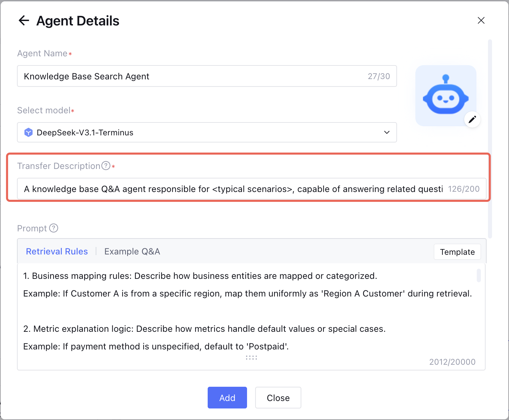Switch to the Retrieval Rules tab
Viewport: 509px width, 420px height.
pyautogui.click(x=57, y=251)
